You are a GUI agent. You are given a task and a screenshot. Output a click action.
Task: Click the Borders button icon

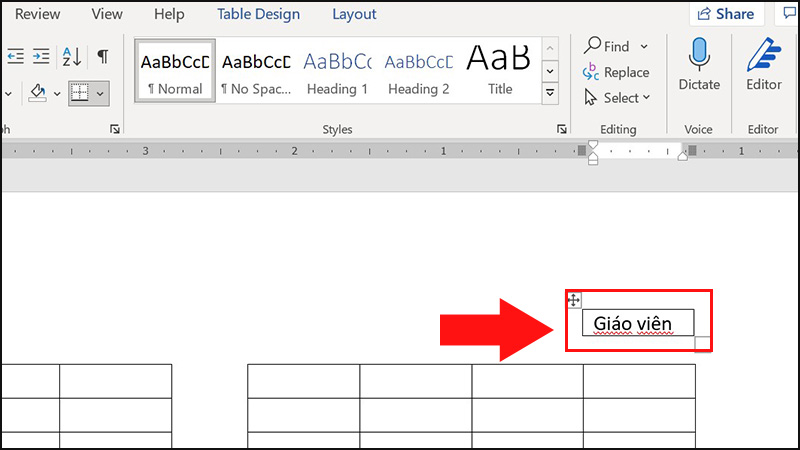point(82,93)
